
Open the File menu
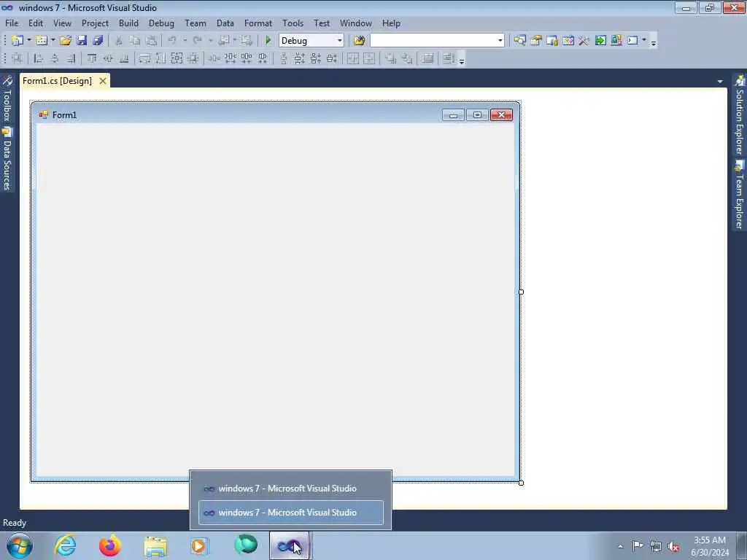[x=12, y=23]
